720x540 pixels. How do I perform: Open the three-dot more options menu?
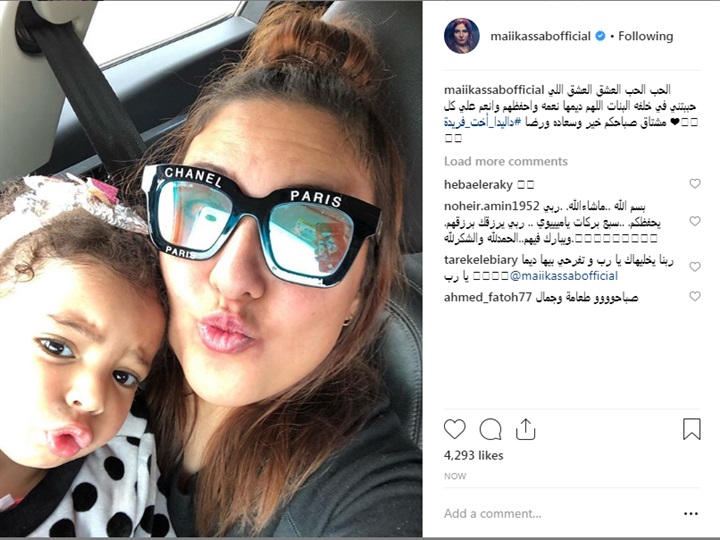(691, 513)
